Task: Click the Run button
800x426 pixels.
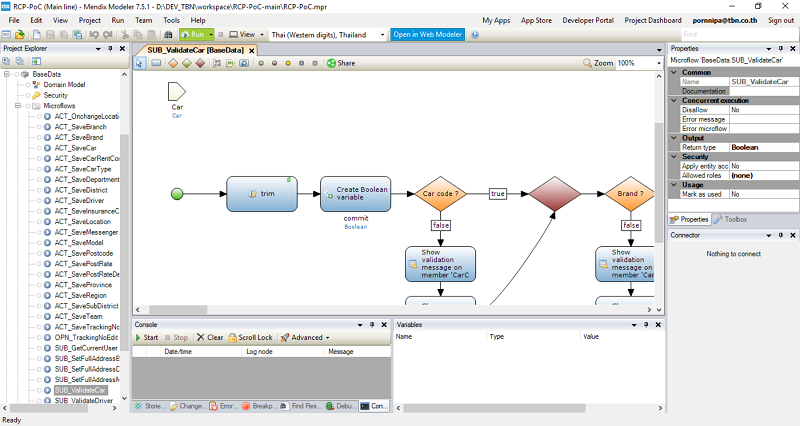Action: [x=193, y=35]
